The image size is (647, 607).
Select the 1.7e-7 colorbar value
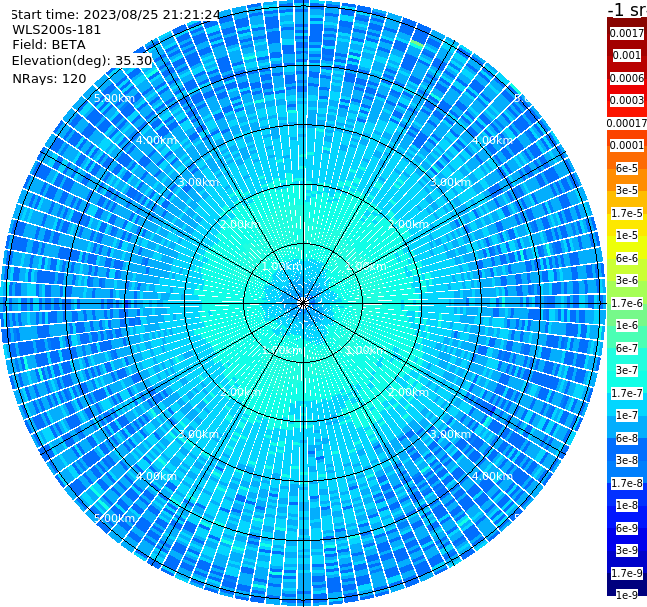[x=627, y=393]
